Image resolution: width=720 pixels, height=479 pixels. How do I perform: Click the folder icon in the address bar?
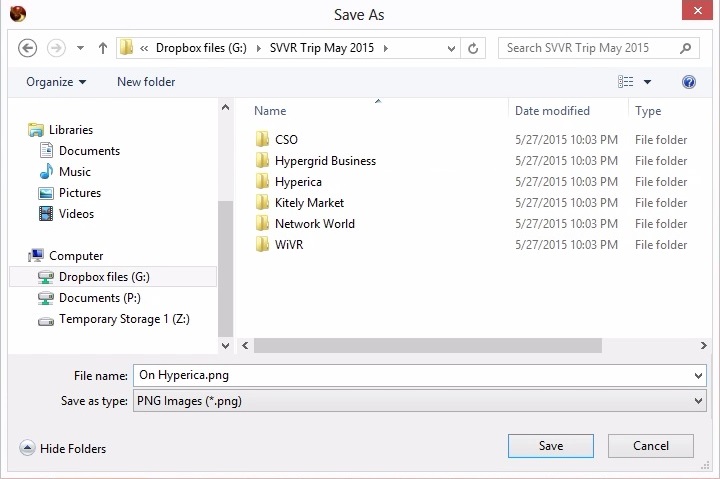click(x=126, y=47)
